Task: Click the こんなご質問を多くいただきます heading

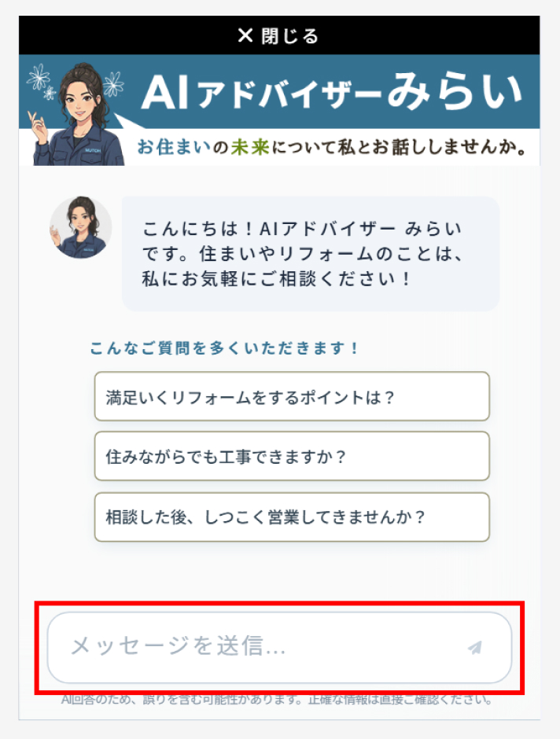Action: (224, 348)
